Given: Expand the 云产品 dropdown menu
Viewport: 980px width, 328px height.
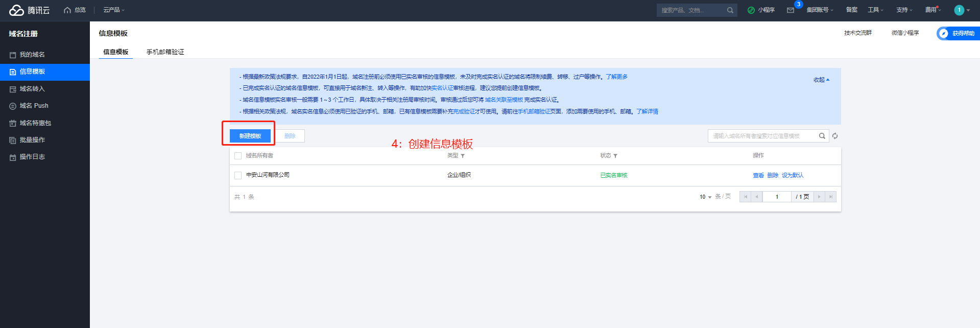Looking at the screenshot, I should click(x=113, y=10).
